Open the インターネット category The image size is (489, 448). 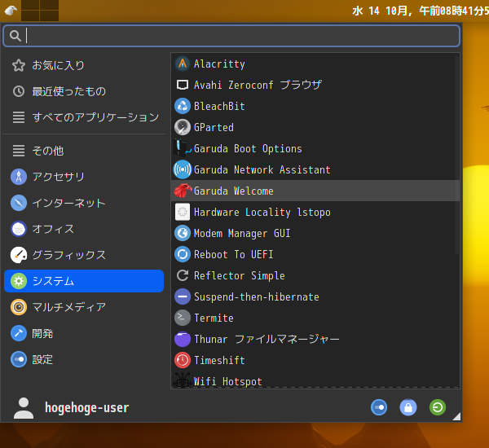[84, 203]
